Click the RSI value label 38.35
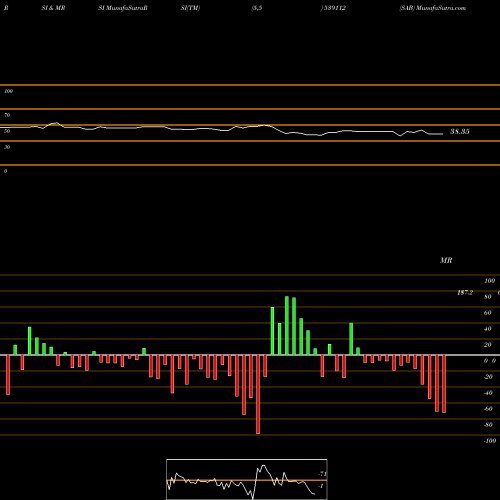This screenshot has width=500, height=500. point(460,132)
